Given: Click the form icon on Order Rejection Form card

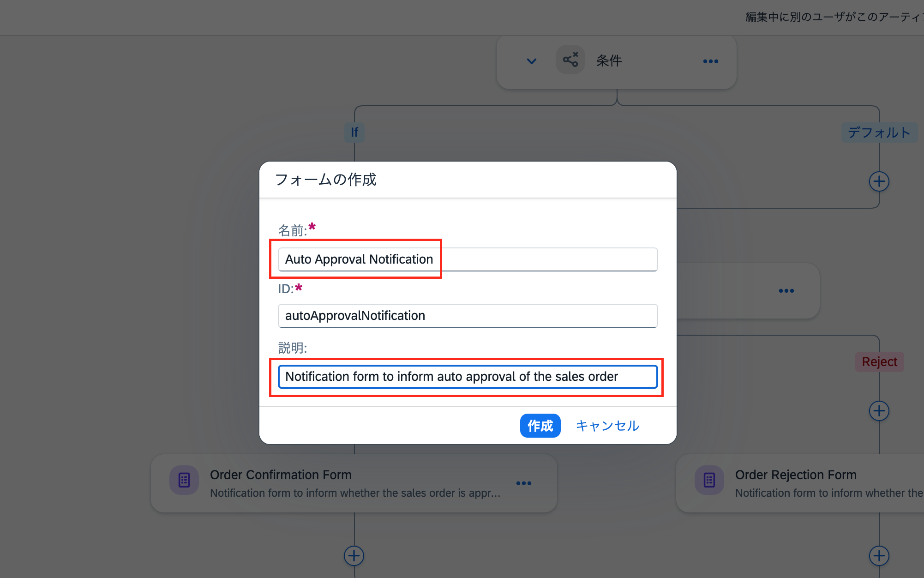Looking at the screenshot, I should 709,480.
